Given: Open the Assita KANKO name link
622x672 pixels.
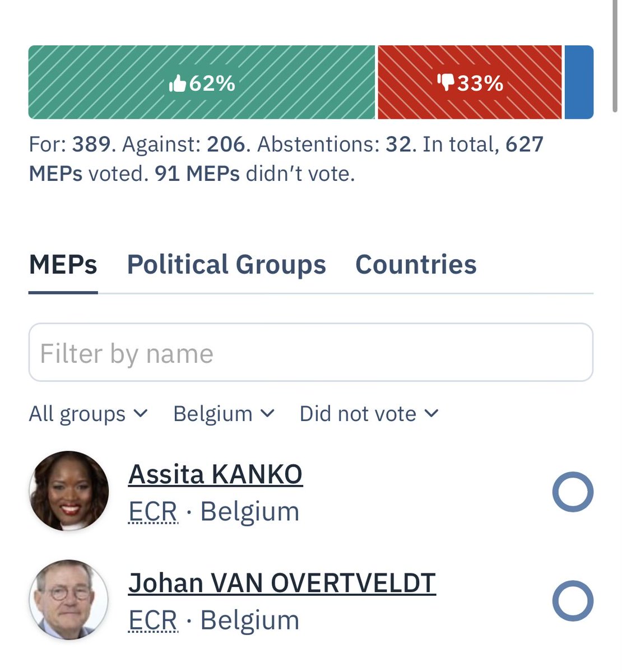Looking at the screenshot, I should pyautogui.click(x=215, y=475).
